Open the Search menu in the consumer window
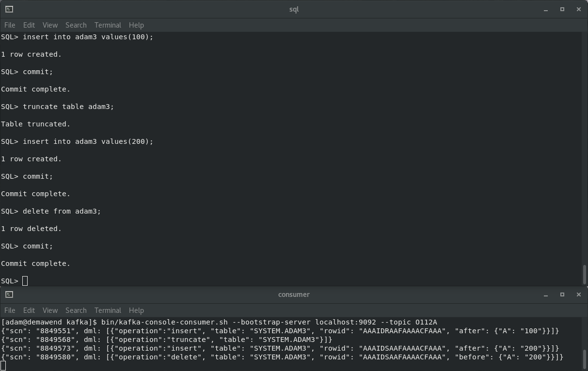The width and height of the screenshot is (588, 371). pos(76,310)
